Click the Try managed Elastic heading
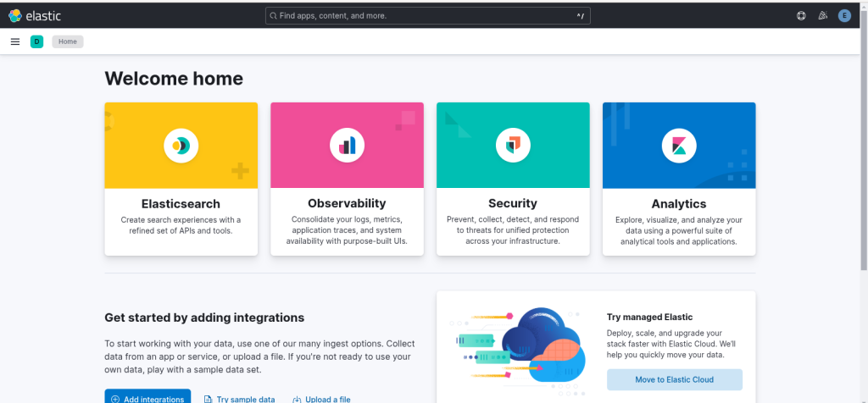This screenshot has width=868, height=403. pos(650,317)
